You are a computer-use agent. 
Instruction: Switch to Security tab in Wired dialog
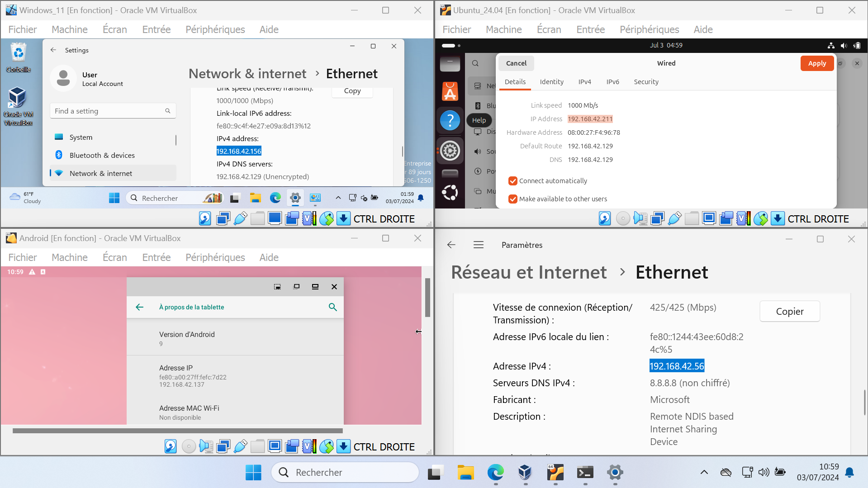(646, 82)
